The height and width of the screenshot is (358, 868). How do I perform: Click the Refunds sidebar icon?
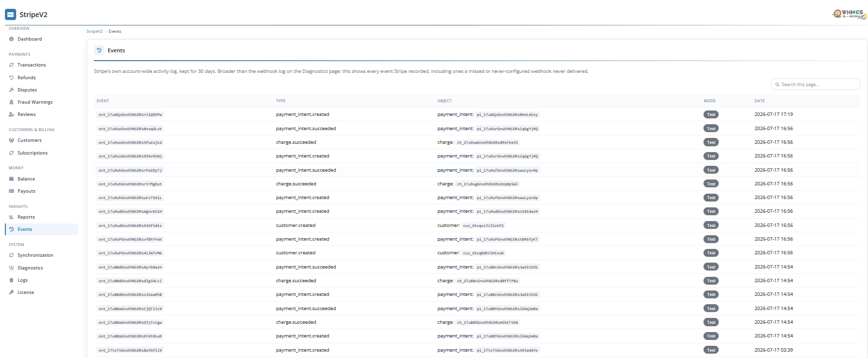(11, 78)
